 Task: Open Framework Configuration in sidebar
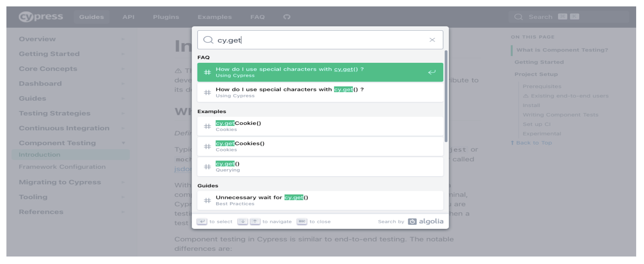pyautogui.click(x=62, y=167)
